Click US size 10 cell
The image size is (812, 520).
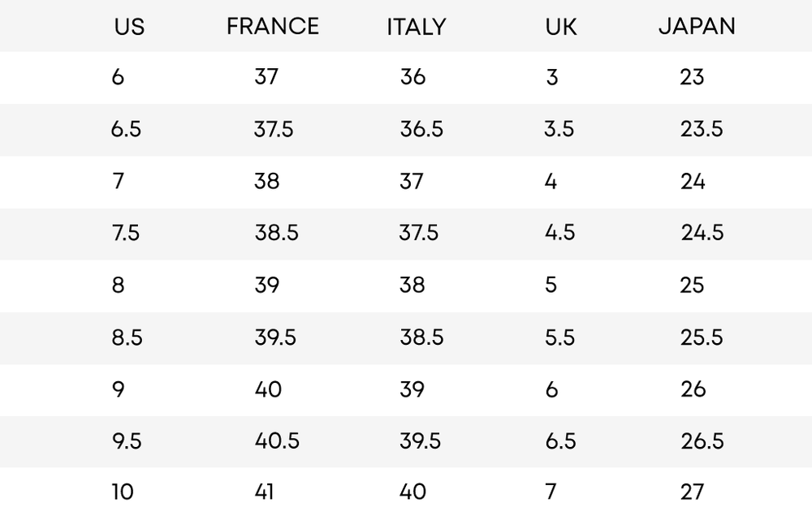tap(123, 492)
